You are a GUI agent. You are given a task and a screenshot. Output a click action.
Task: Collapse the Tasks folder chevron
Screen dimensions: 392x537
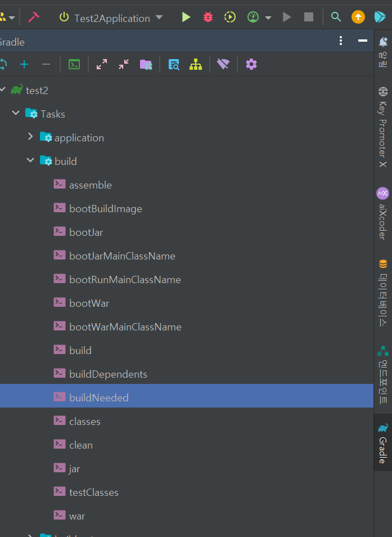[x=16, y=113]
